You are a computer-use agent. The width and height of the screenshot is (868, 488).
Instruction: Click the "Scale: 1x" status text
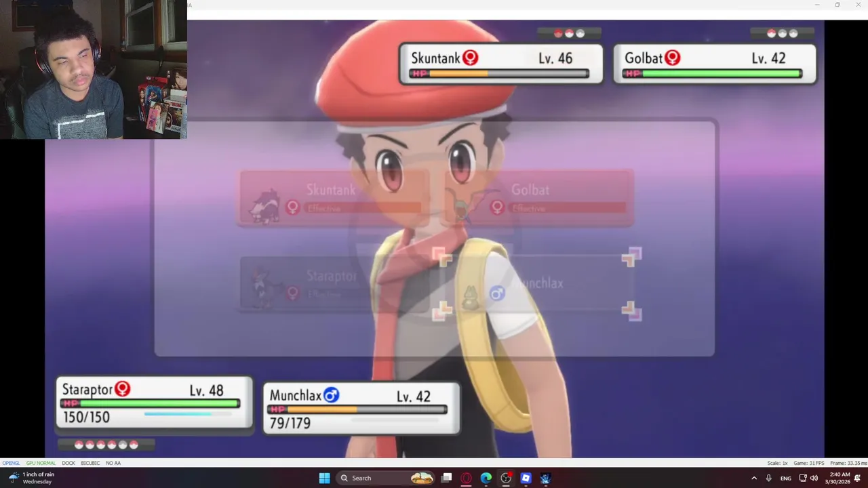[x=777, y=463]
